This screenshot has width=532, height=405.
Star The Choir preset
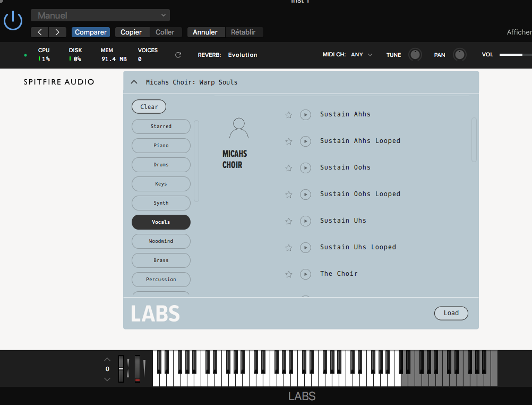[289, 274]
